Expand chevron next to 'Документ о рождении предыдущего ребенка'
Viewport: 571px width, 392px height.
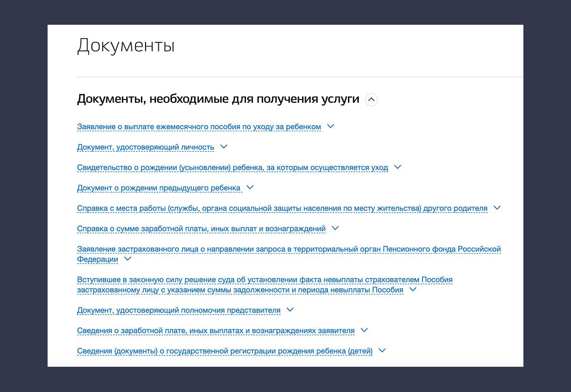[250, 187]
